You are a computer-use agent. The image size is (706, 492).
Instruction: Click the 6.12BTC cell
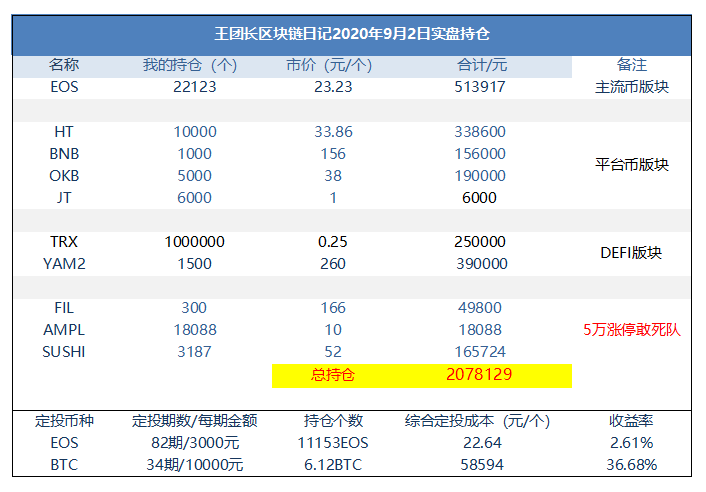click(x=333, y=465)
